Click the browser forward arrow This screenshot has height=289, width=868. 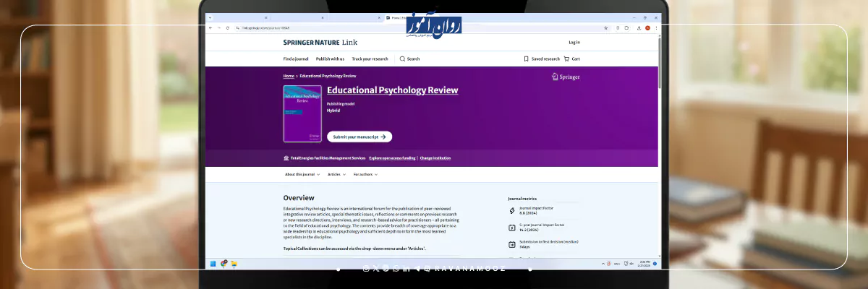[219, 27]
